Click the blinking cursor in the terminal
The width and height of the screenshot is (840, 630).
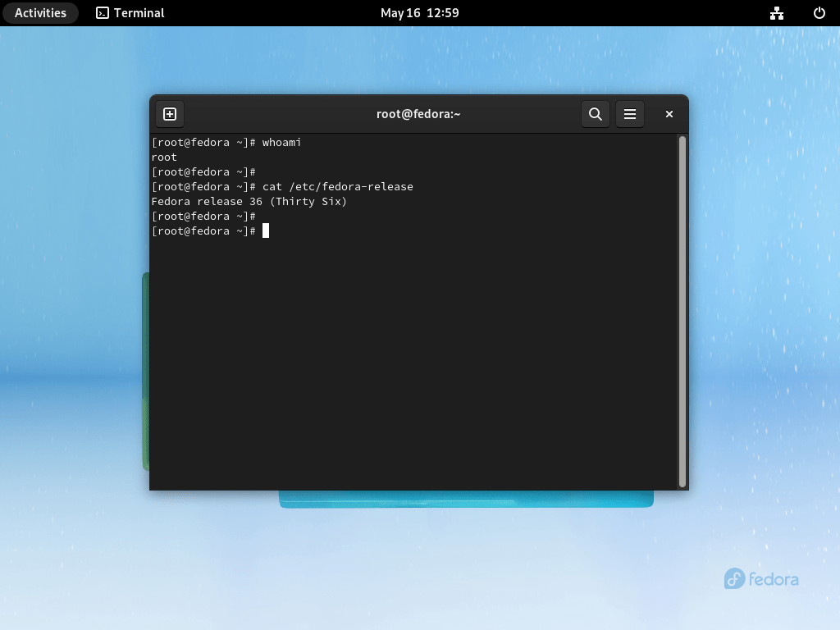tap(265, 231)
